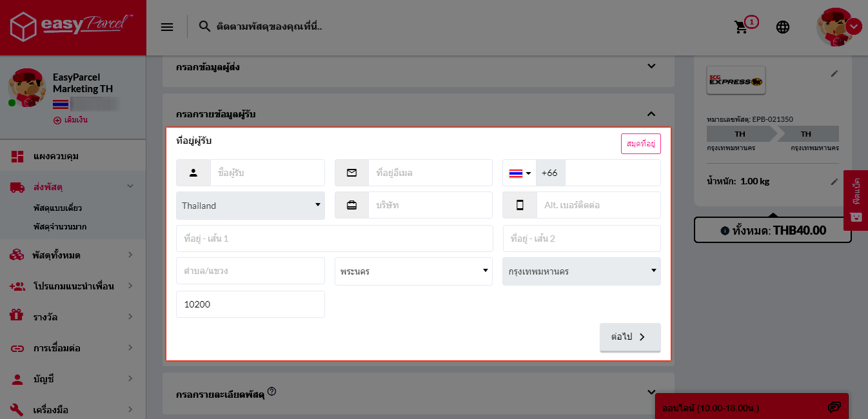
Task: Expand พัสดุทั้งหมด chevron
Action: point(130,255)
